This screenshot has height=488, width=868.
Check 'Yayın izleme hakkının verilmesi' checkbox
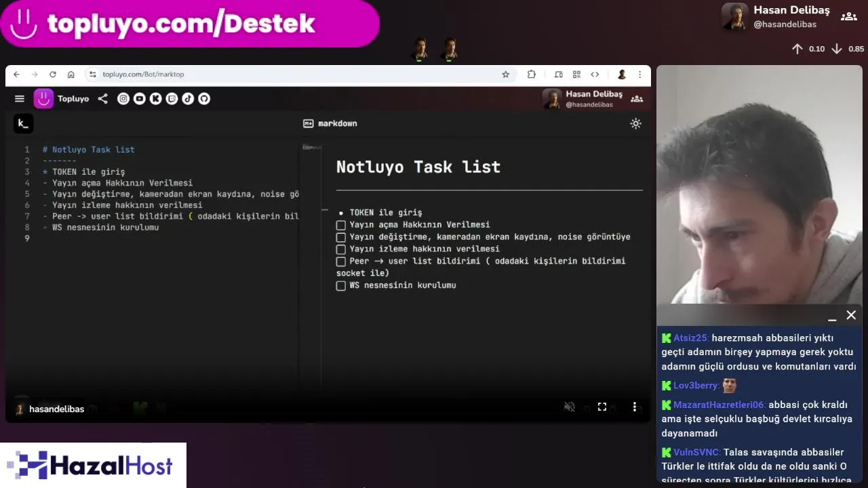click(341, 249)
